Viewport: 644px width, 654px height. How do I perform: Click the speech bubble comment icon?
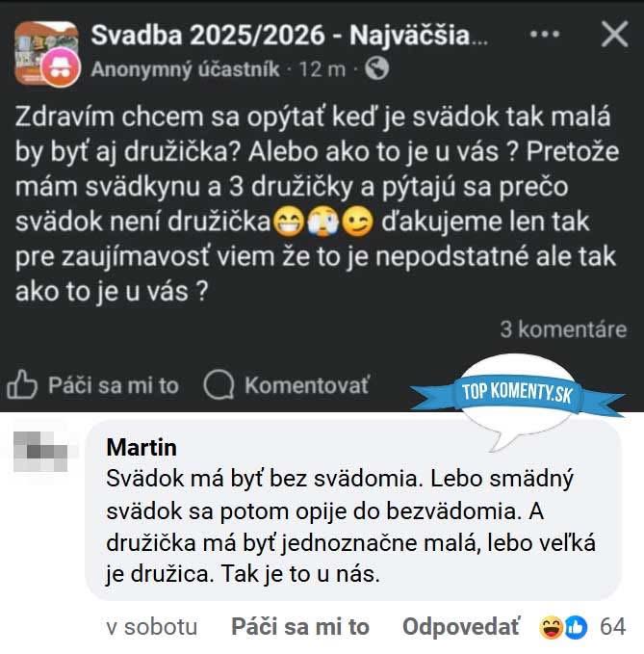point(219,385)
